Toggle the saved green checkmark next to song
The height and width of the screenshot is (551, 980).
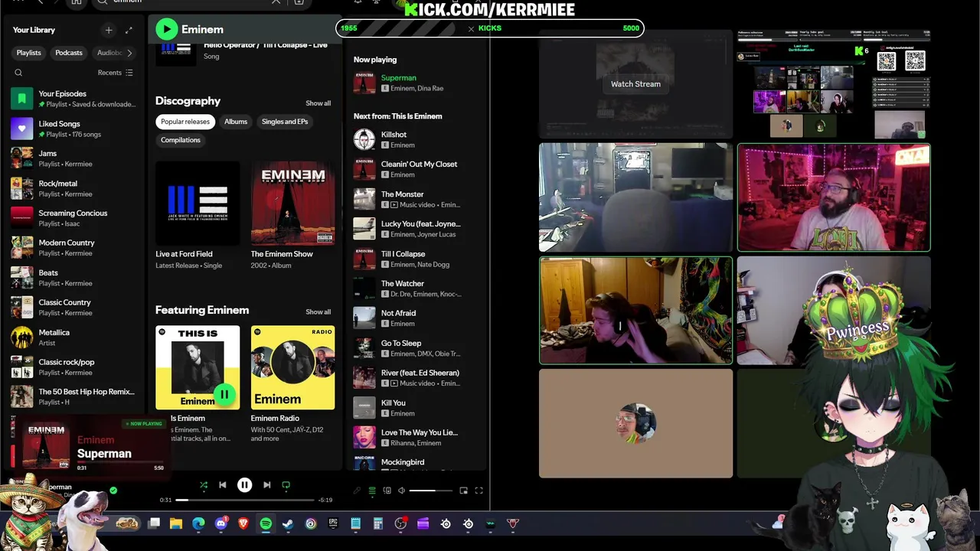pos(113,491)
